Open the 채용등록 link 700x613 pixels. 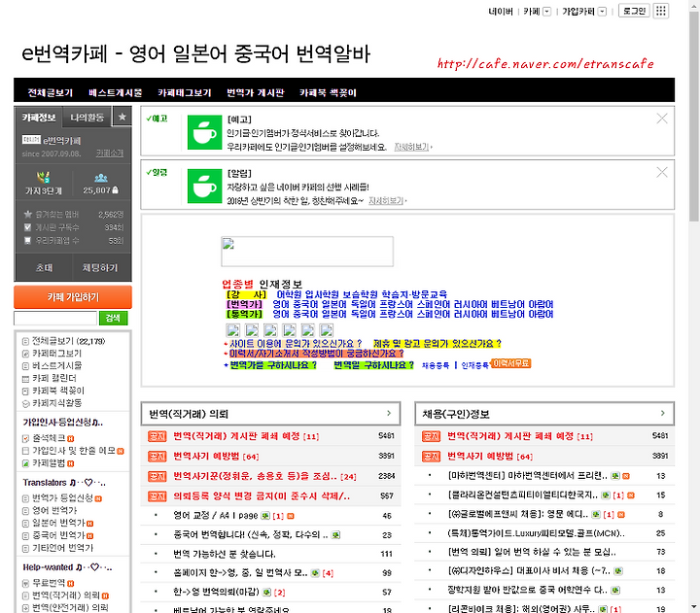[436, 365]
